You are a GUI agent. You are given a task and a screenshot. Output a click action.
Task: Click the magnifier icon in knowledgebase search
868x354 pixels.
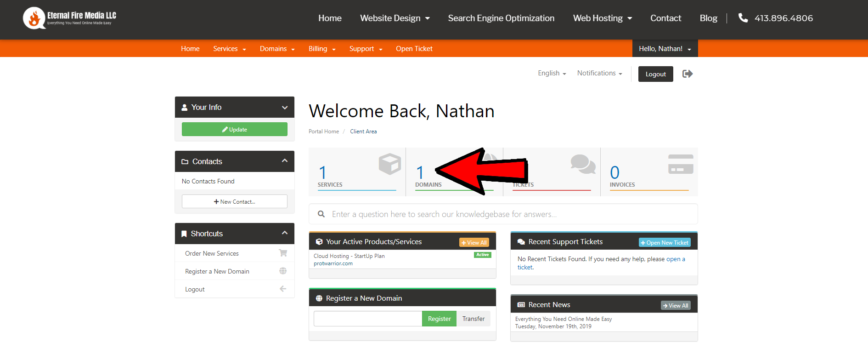(x=321, y=214)
